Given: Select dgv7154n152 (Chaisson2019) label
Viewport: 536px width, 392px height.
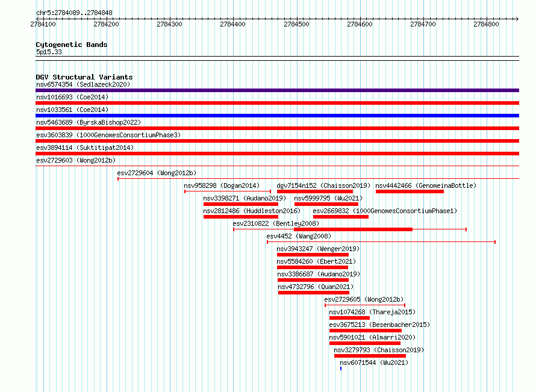Looking at the screenshot, I should [x=323, y=185].
